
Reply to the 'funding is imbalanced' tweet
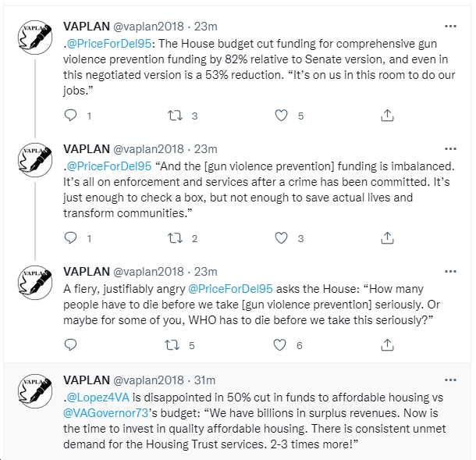(x=71, y=238)
